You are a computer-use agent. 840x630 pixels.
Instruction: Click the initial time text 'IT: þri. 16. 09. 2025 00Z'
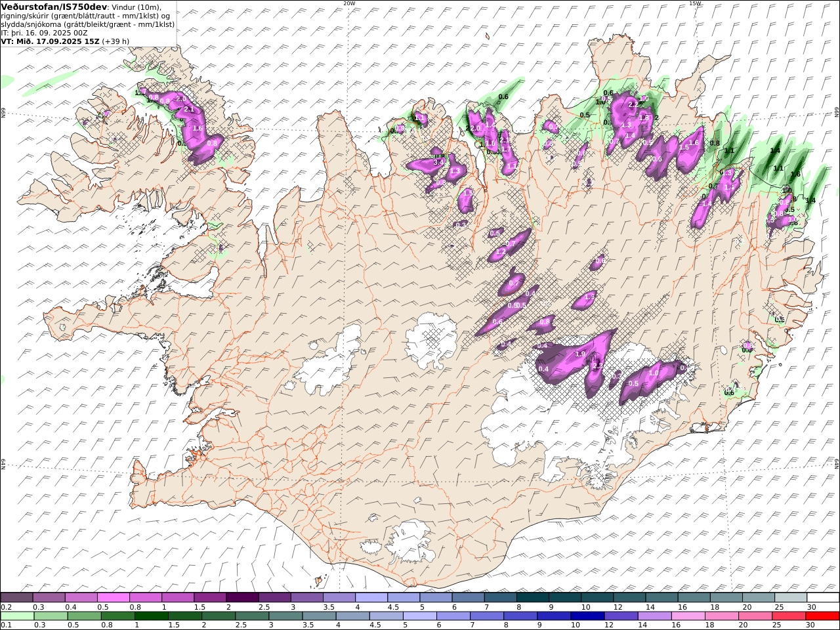[45, 32]
